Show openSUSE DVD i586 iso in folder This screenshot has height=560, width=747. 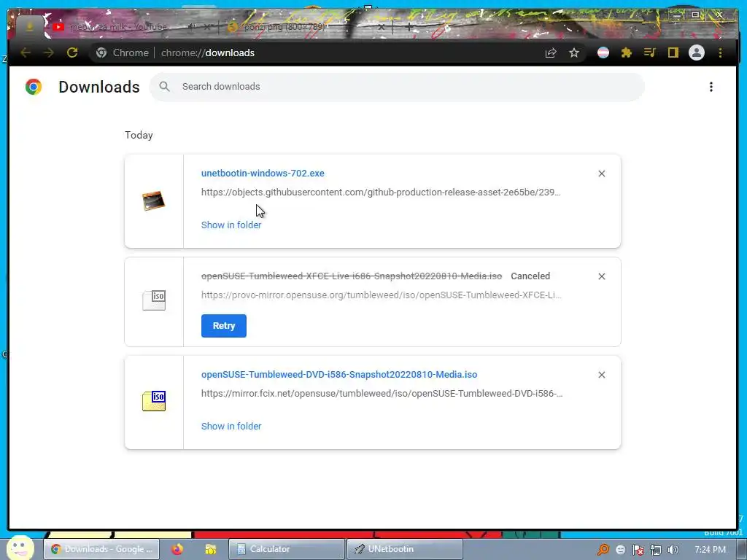pyautogui.click(x=231, y=426)
